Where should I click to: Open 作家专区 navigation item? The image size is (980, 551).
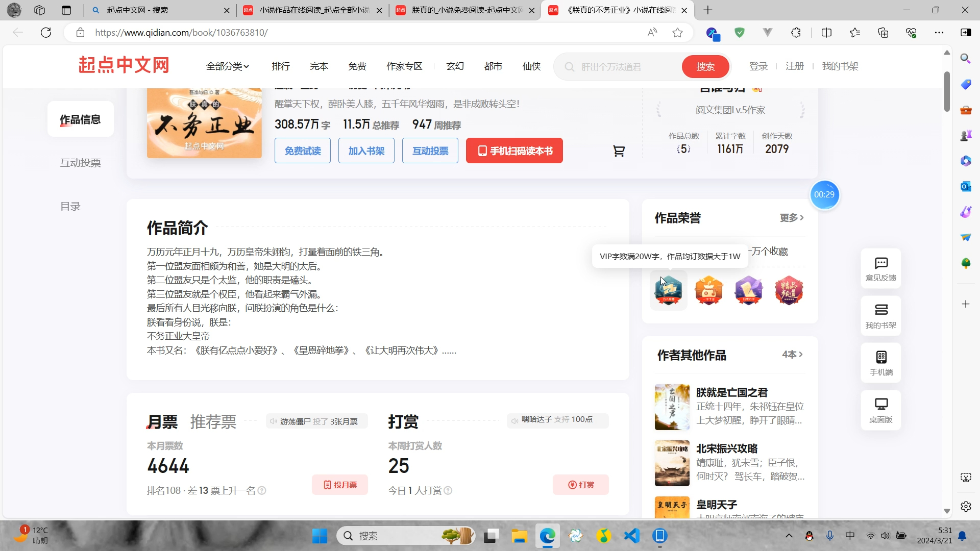(x=404, y=66)
